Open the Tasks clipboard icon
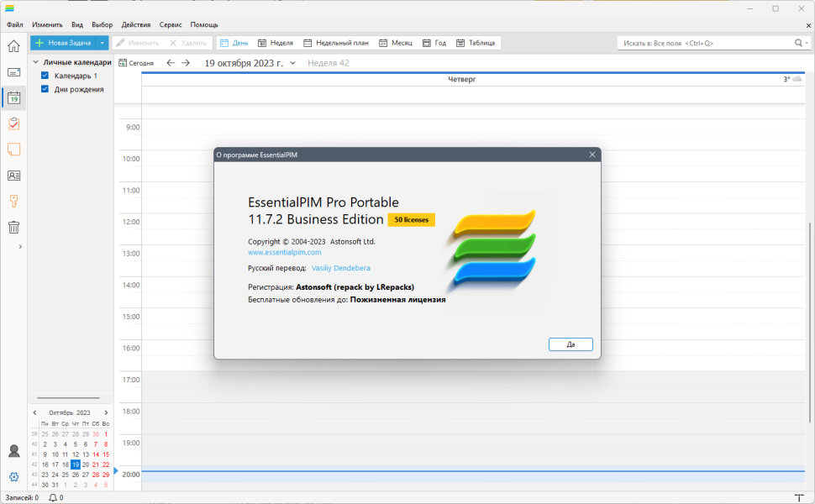The width and height of the screenshot is (815, 504). click(x=13, y=123)
